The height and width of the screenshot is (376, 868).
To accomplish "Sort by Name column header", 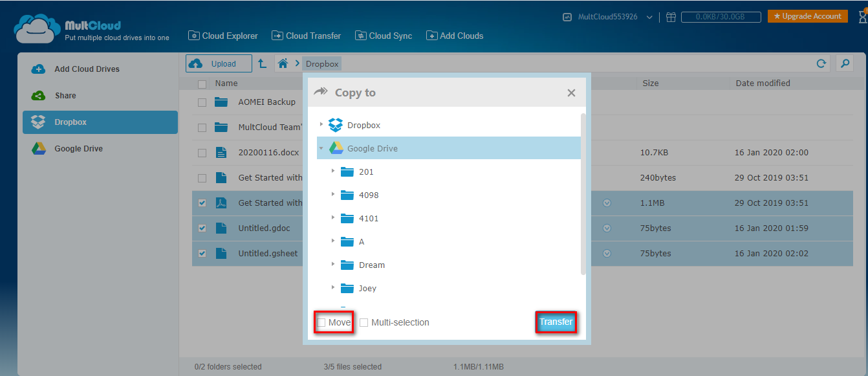I will tap(226, 83).
